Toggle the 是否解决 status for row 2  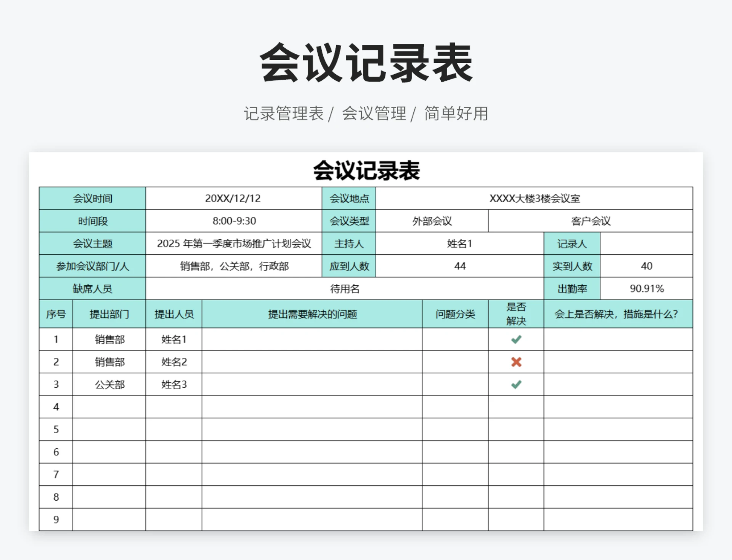click(515, 362)
